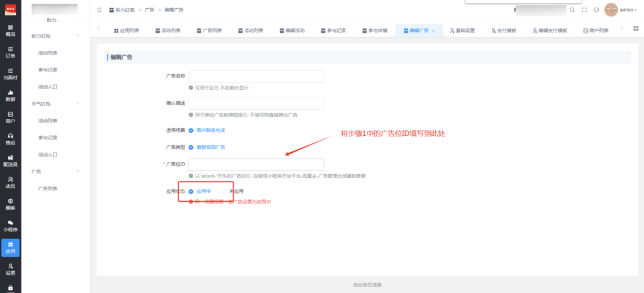Click the 广告位ID input field
This screenshot has height=293, width=644.
(256, 165)
